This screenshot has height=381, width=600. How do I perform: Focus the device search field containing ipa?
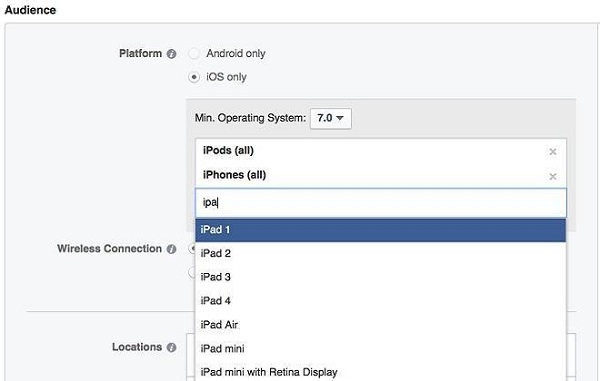tap(380, 202)
